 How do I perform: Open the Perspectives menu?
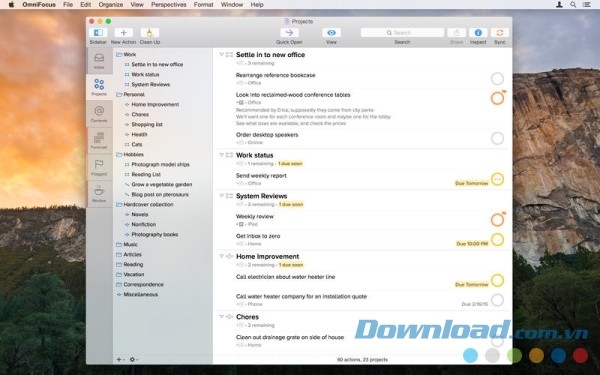coord(168,5)
